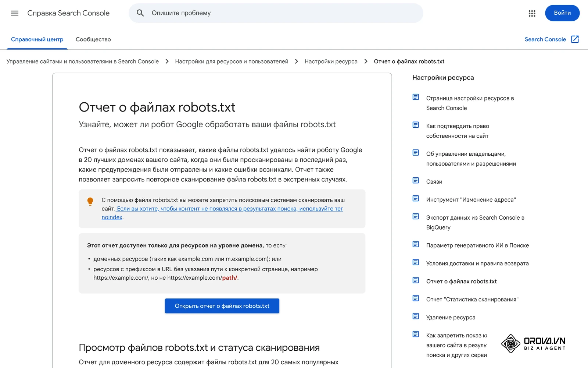
Task: Click the Отчет о файлах robots.txt page heading
Action: point(157,107)
